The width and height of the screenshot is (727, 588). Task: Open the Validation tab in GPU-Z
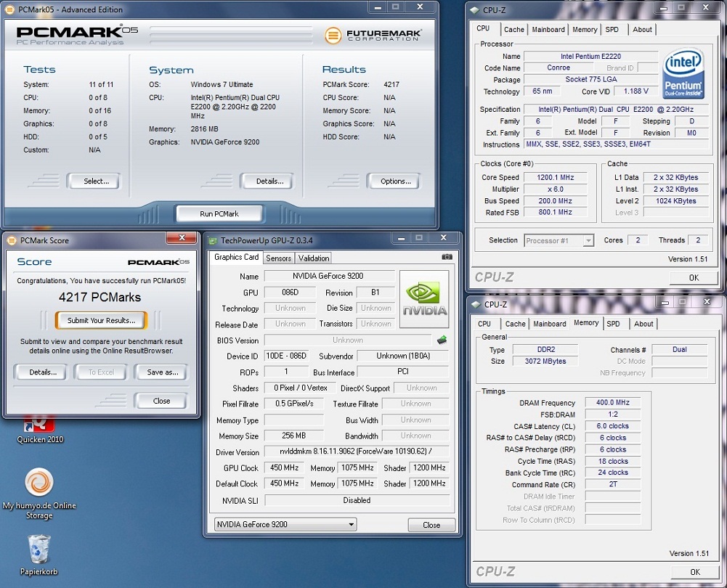tap(314, 258)
